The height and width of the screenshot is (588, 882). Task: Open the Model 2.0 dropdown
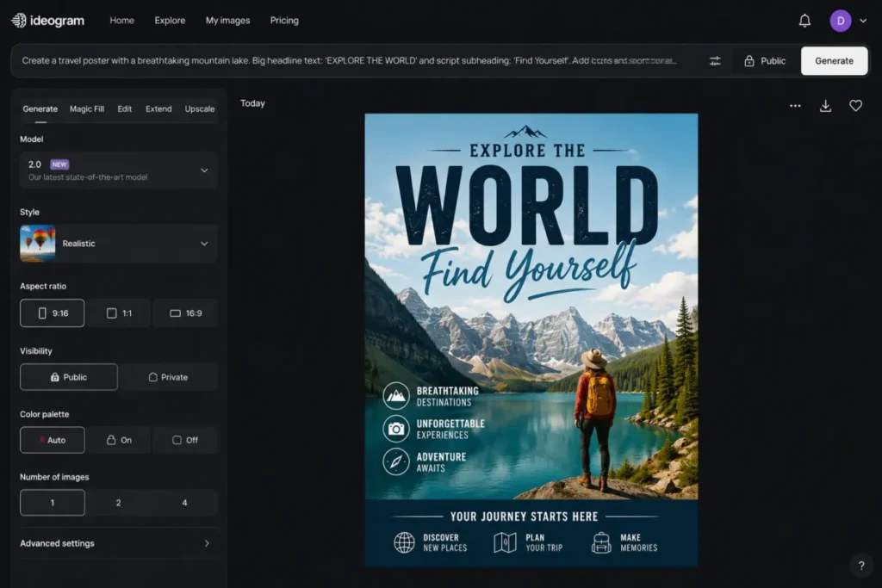(x=118, y=170)
